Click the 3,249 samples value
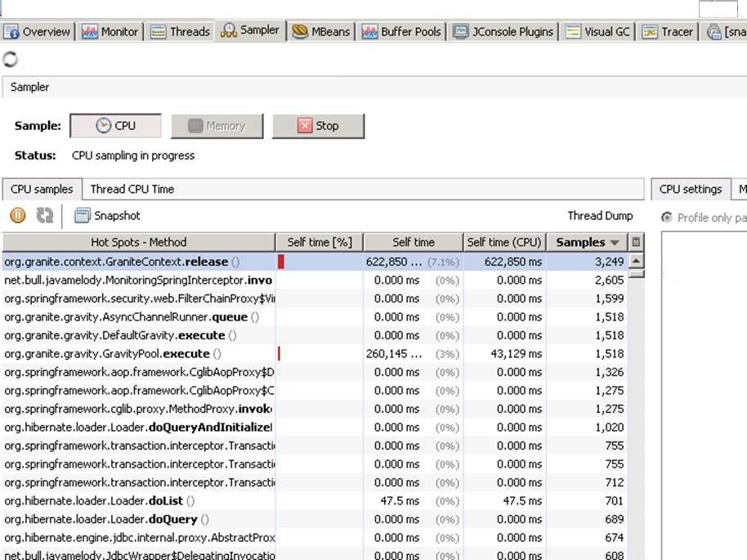This screenshot has width=747, height=560. [x=609, y=262]
